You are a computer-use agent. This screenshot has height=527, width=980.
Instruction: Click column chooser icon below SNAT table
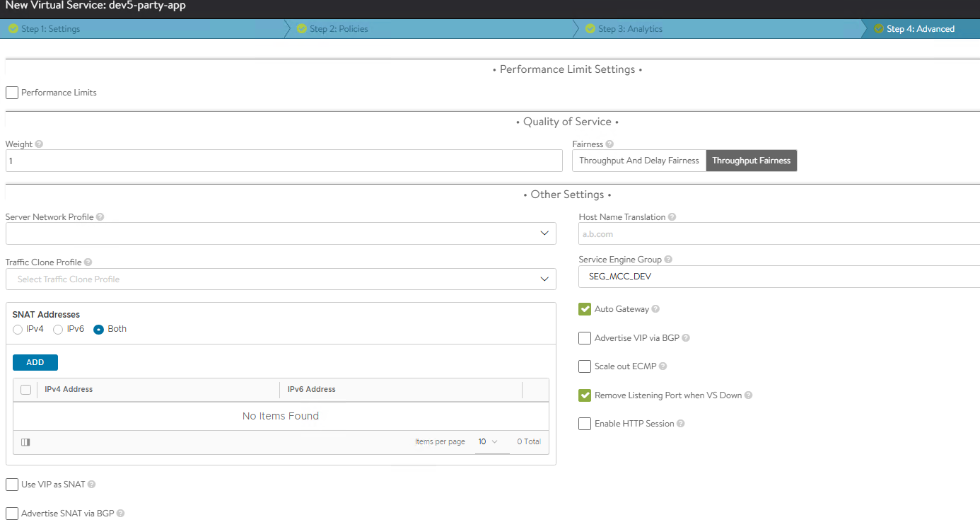pos(25,442)
